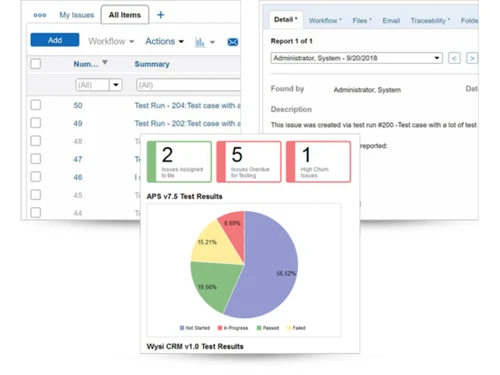Open the Detail tab
Screen dimensions: 500x375
click(286, 20)
